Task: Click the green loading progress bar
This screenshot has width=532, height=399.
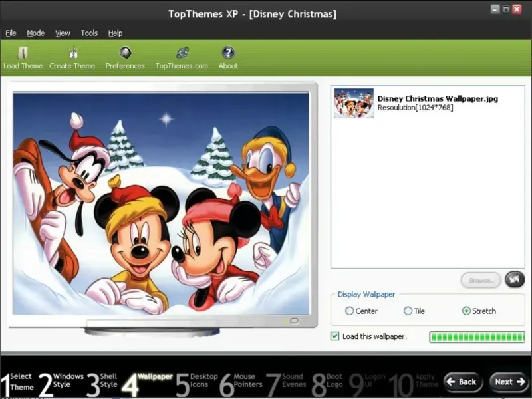Action: point(477,337)
